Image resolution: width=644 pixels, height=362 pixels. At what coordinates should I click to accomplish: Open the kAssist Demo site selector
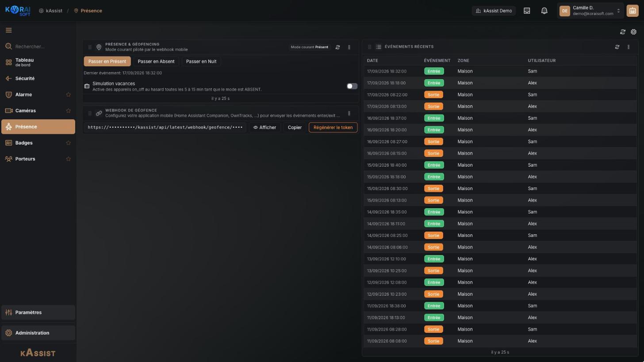(494, 11)
